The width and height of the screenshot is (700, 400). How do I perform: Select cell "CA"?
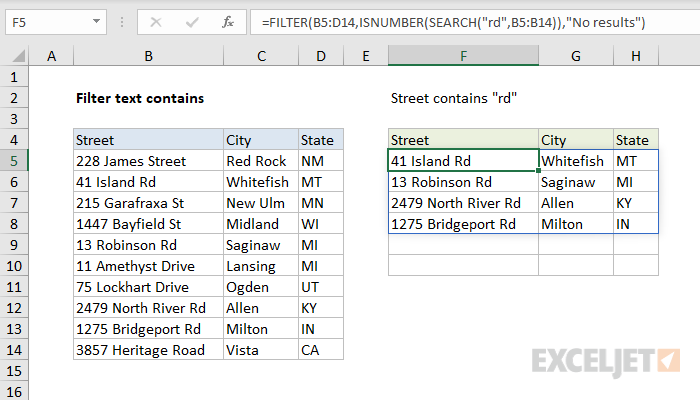[x=321, y=350]
